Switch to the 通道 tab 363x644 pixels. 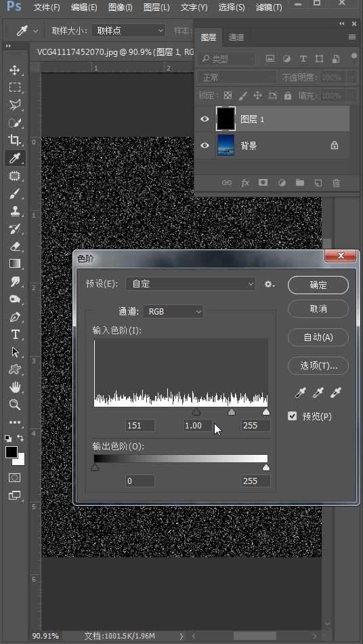(x=236, y=37)
